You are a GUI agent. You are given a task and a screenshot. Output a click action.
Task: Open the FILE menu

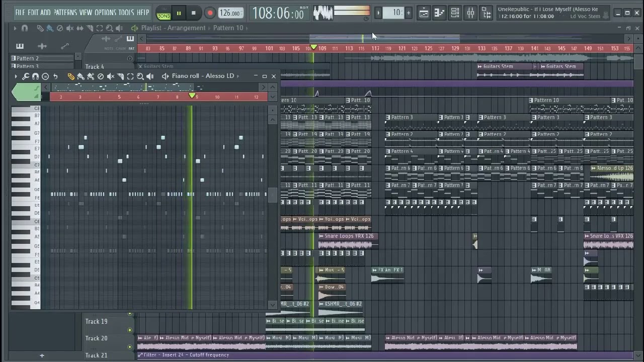tap(20, 12)
